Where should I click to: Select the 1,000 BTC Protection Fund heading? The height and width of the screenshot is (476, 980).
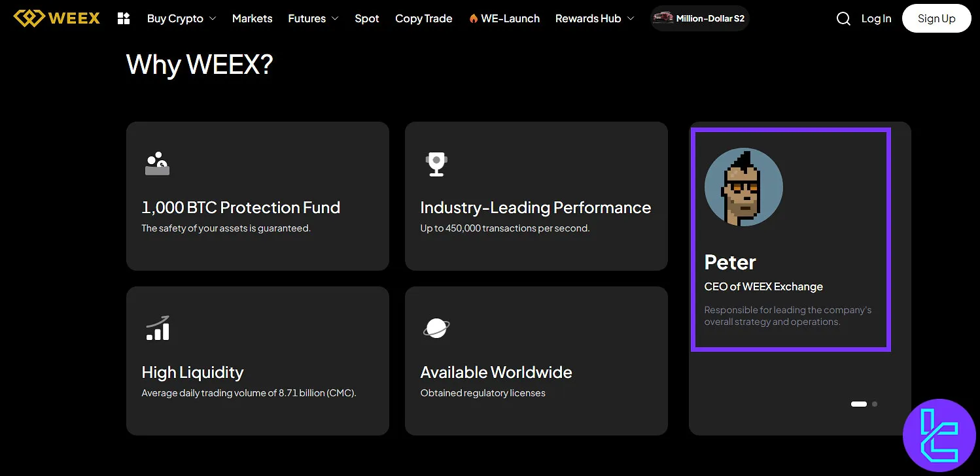point(241,207)
